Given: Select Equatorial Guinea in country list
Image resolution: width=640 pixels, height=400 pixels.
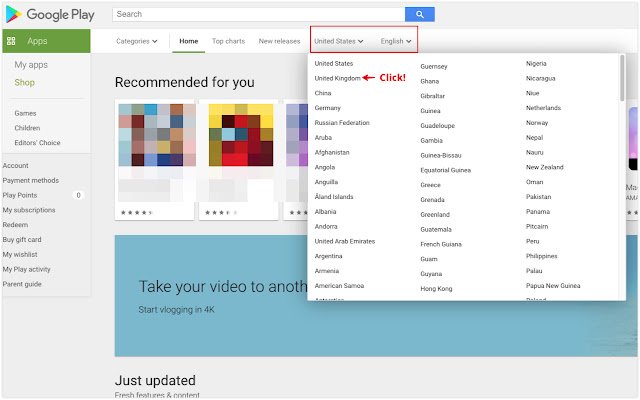Looking at the screenshot, I should click(x=445, y=170).
